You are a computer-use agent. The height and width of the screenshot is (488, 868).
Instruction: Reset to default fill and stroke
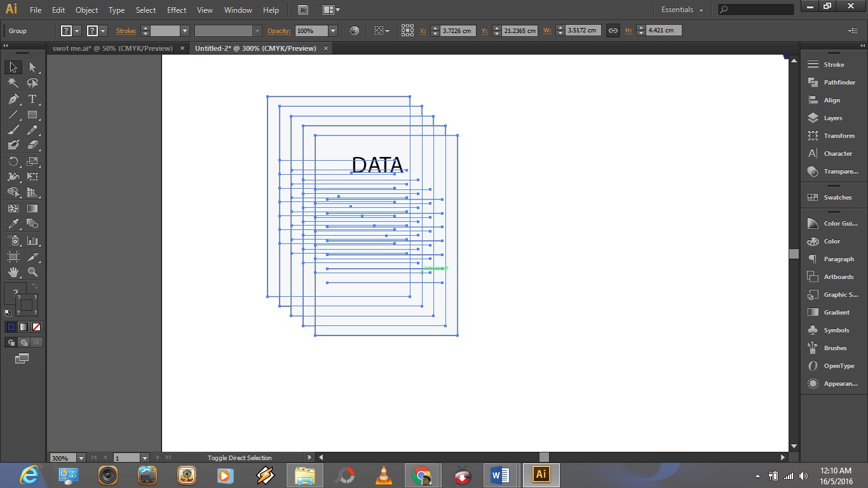pyautogui.click(x=8, y=312)
